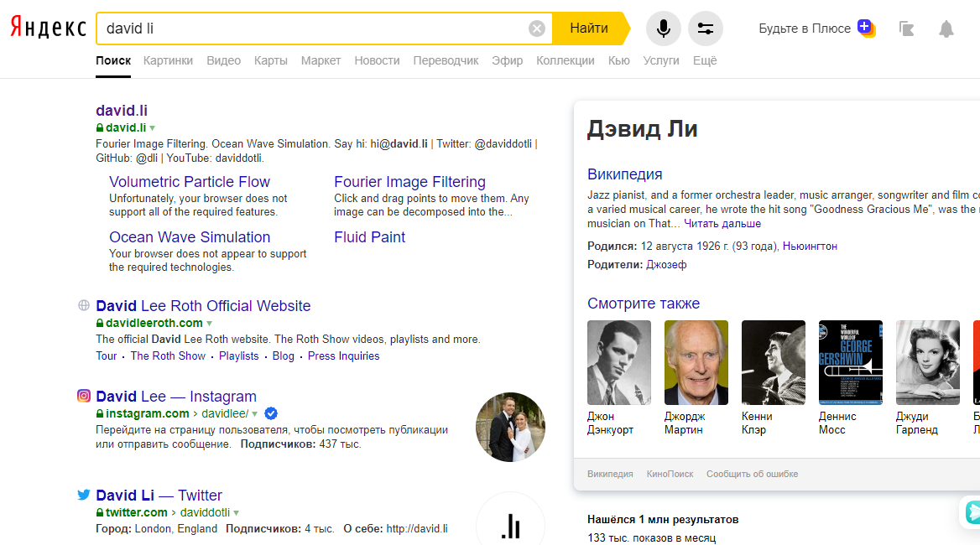
Task: Clear the search query with the X icon
Action: 536,29
